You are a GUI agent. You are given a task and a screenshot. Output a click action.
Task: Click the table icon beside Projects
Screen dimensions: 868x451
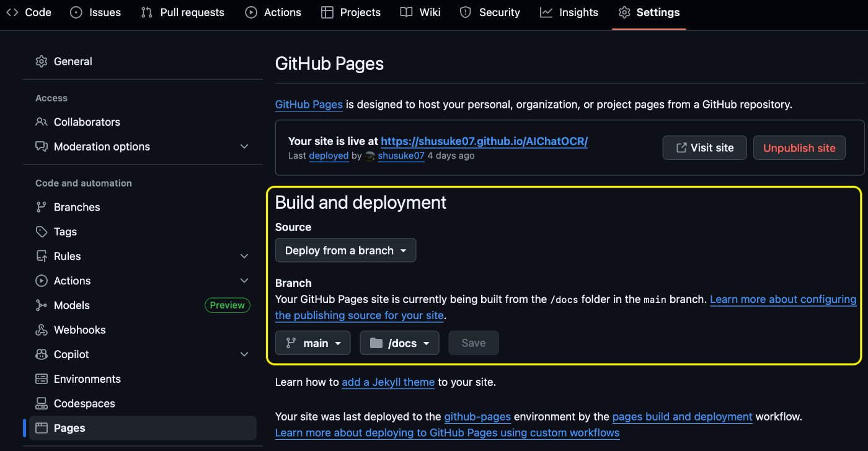coord(327,12)
